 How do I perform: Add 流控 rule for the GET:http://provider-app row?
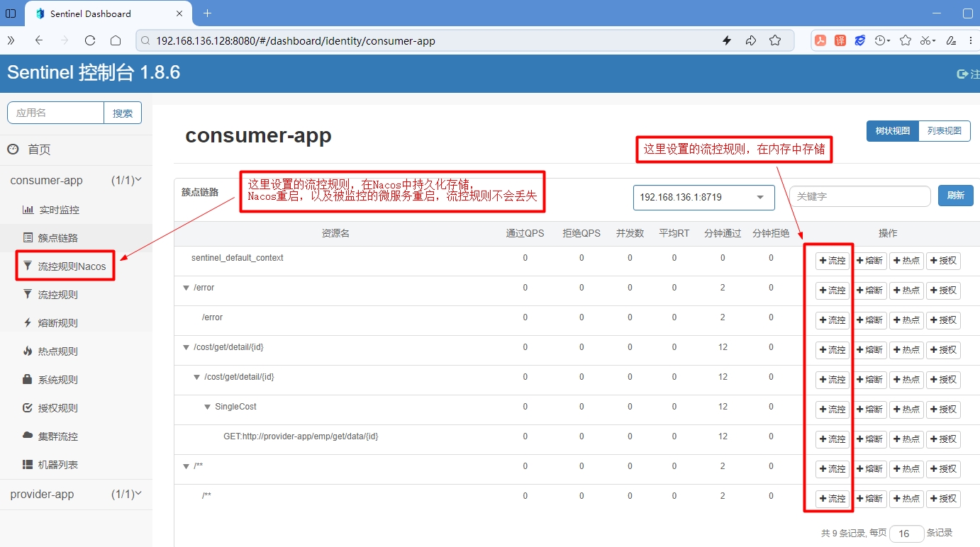click(x=833, y=439)
